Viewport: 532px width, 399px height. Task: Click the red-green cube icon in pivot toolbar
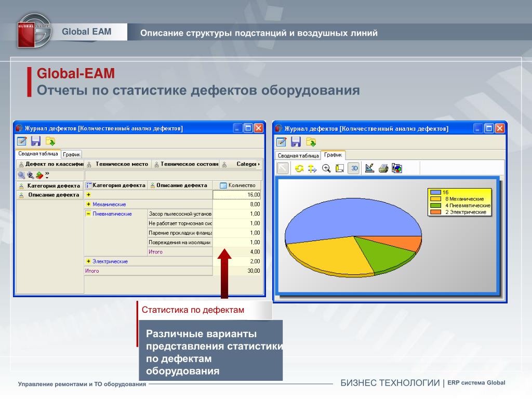click(x=39, y=175)
